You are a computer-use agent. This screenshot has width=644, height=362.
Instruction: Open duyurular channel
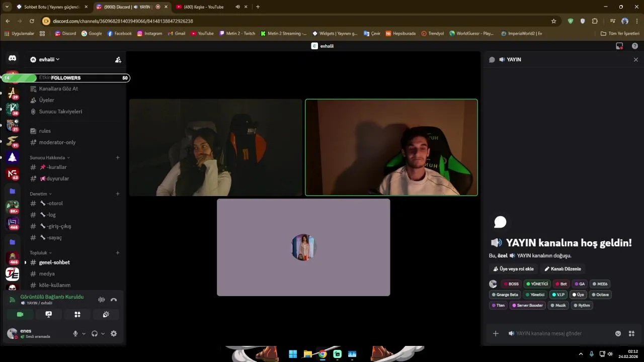point(54,178)
